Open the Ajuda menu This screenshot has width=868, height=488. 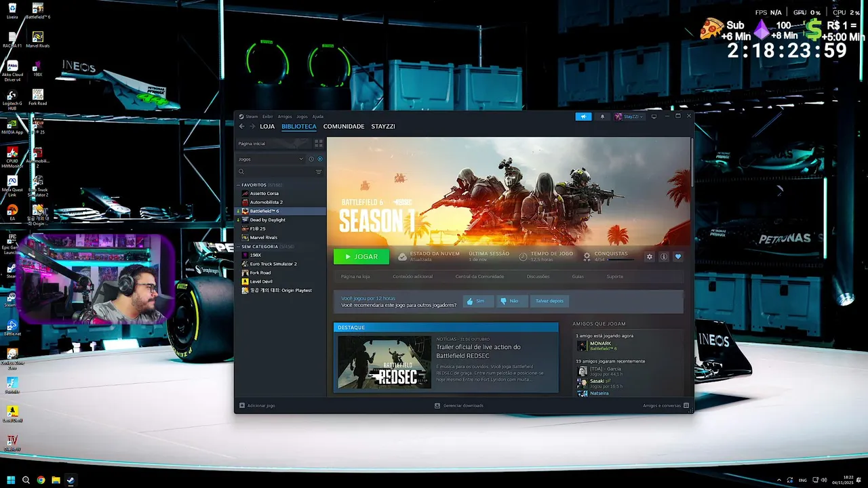tap(317, 117)
